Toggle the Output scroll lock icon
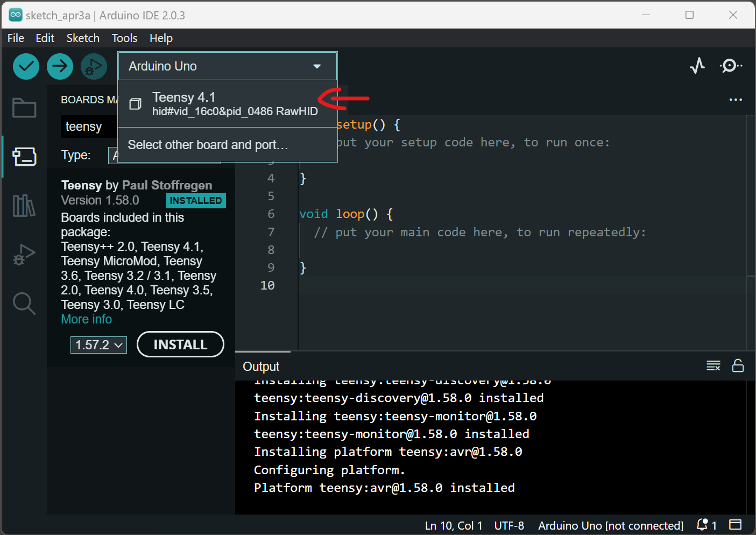The height and width of the screenshot is (535, 756). [738, 366]
